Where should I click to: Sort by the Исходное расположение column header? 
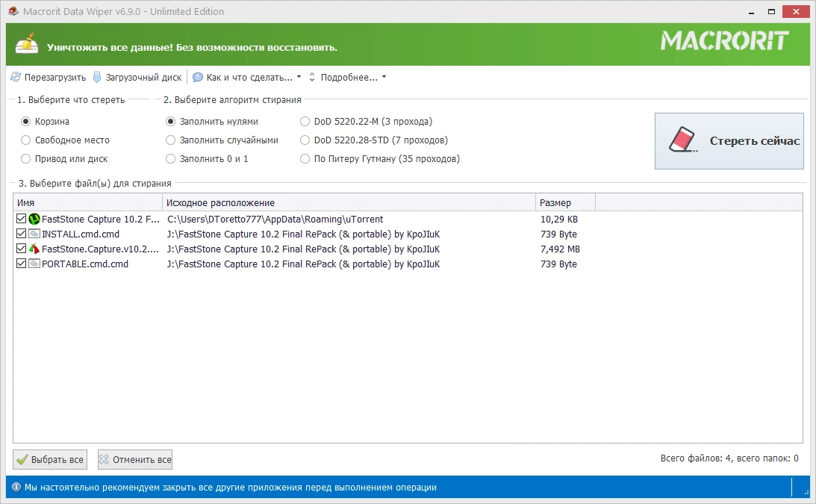[x=349, y=202]
